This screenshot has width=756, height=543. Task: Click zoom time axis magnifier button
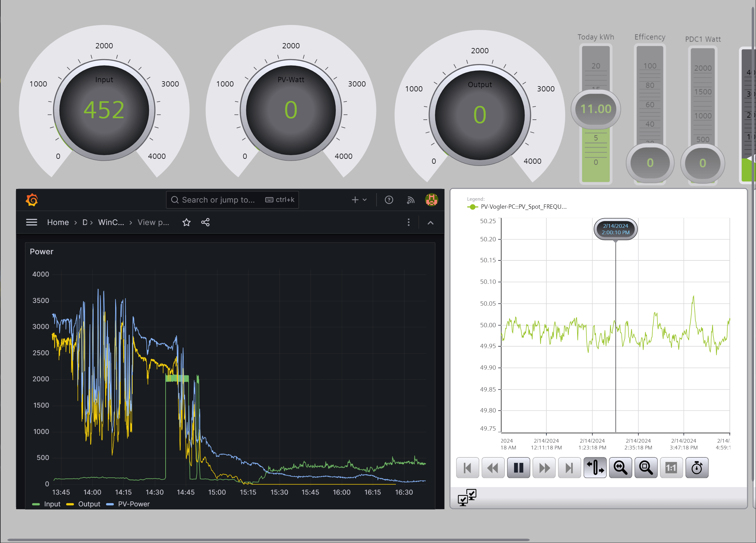click(620, 468)
